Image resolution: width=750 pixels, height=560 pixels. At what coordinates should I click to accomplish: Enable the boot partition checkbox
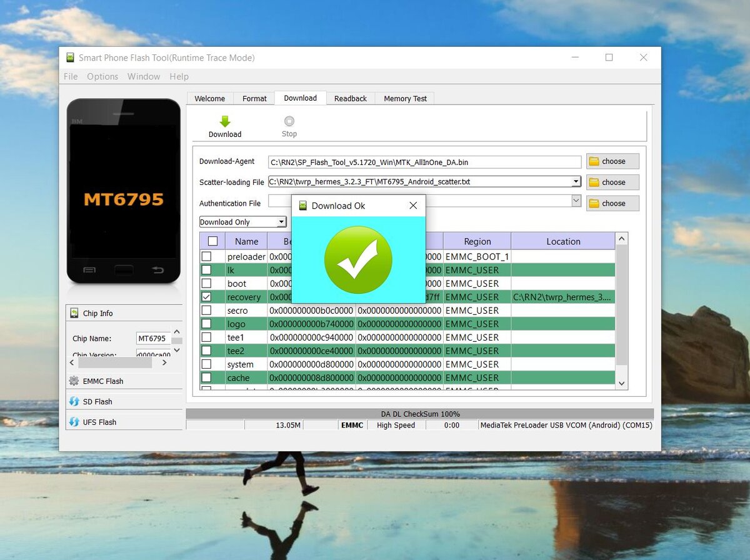[206, 283]
